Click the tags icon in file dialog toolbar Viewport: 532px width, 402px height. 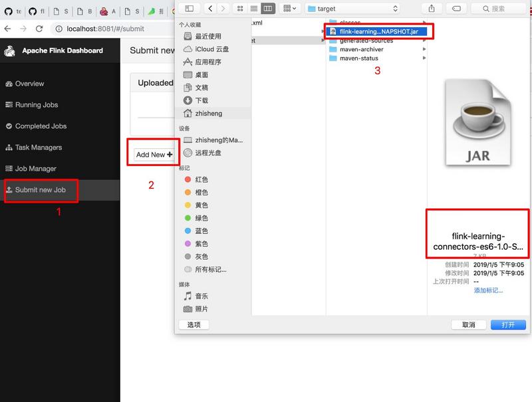pyautogui.click(x=456, y=9)
